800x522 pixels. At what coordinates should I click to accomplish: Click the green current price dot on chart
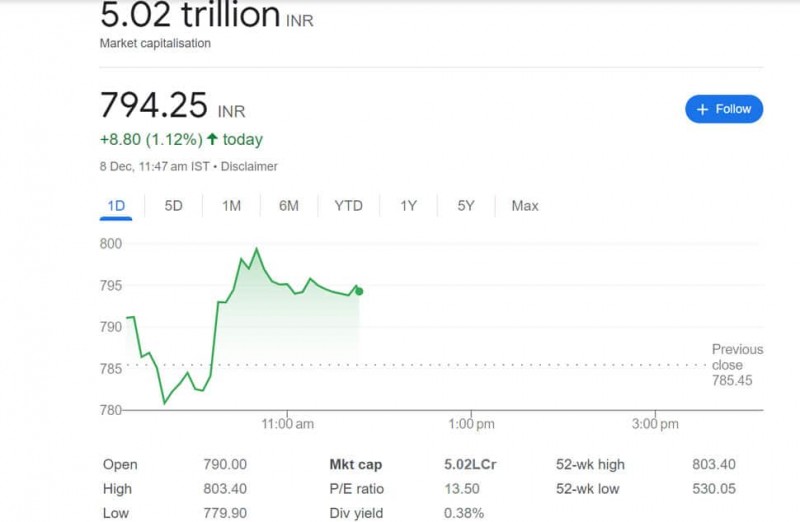[x=359, y=291]
